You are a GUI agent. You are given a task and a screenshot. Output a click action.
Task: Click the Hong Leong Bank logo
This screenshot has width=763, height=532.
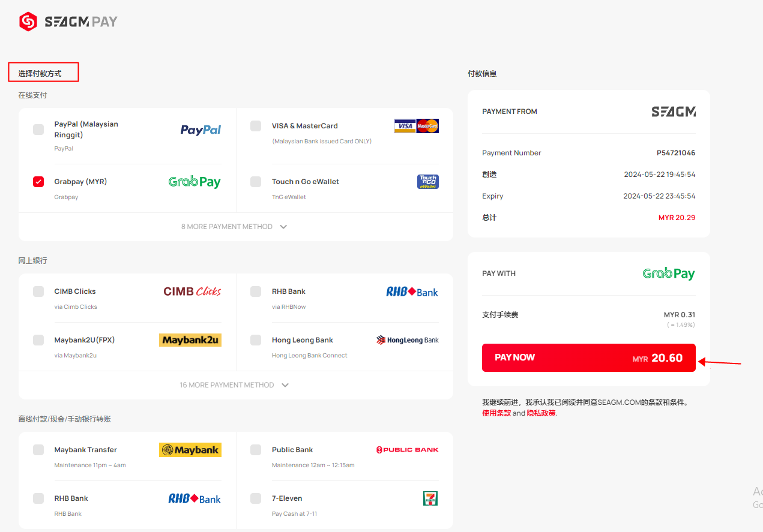click(x=408, y=340)
